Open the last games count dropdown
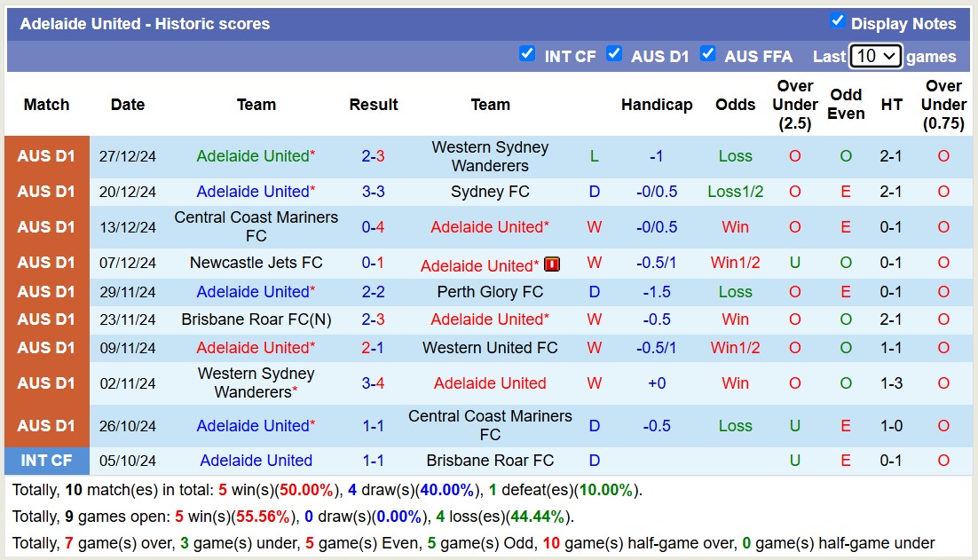Image resolution: width=978 pixels, height=560 pixels. coord(875,55)
